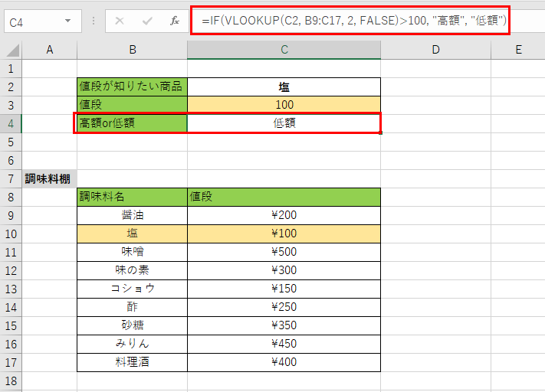Click the green 値段 label in row 3

click(132, 105)
